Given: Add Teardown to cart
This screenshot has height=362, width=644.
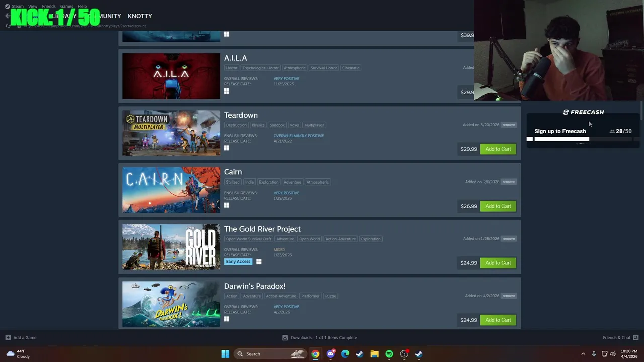Looking at the screenshot, I should 498,149.
